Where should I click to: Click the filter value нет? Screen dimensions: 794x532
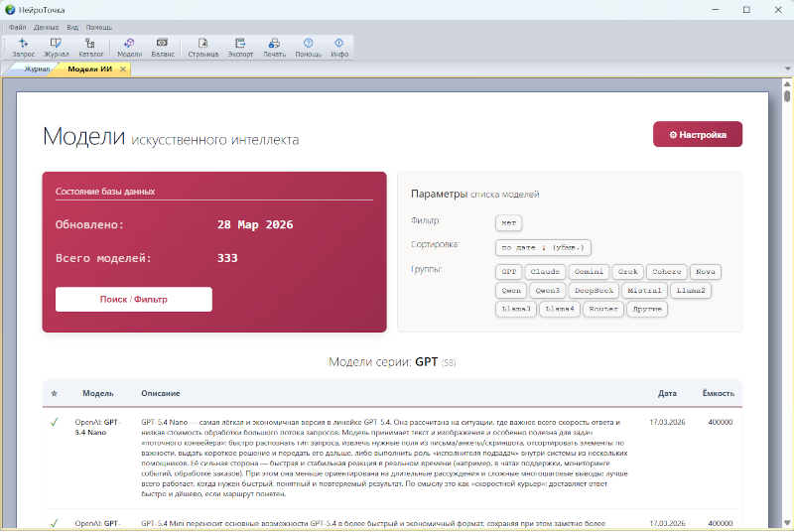coord(508,222)
